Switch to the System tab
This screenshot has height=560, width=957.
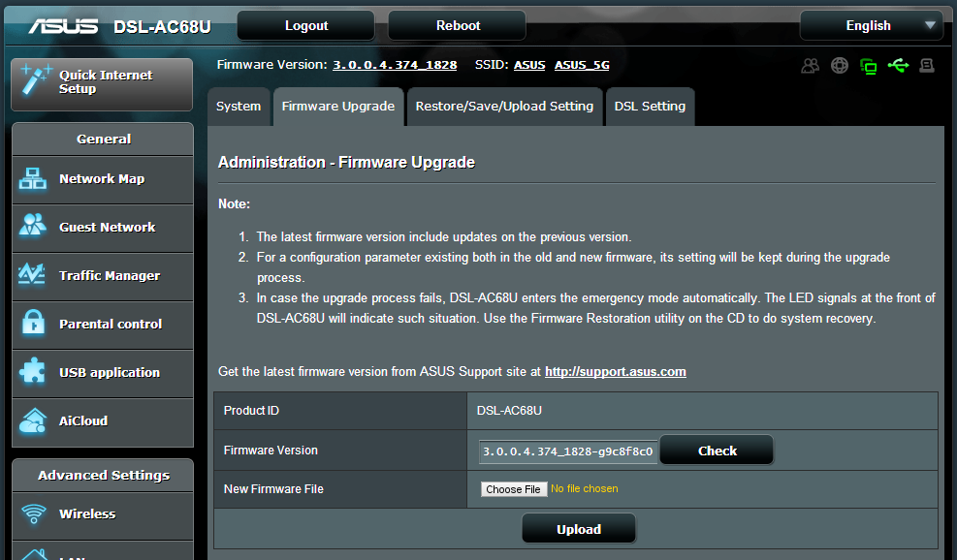pyautogui.click(x=238, y=107)
